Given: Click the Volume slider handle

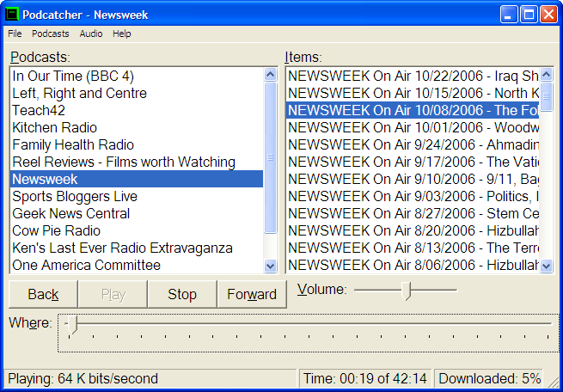Looking at the screenshot, I should (x=408, y=291).
